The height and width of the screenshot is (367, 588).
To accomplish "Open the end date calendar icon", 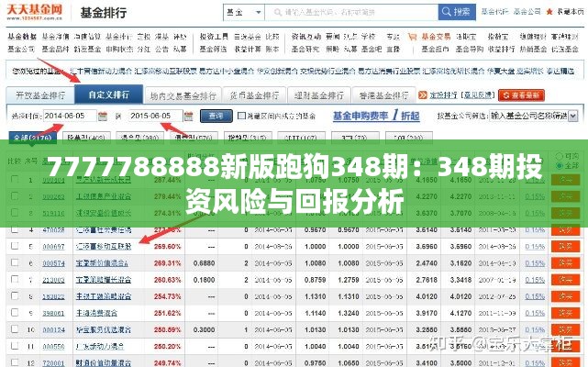I will coord(189,117).
